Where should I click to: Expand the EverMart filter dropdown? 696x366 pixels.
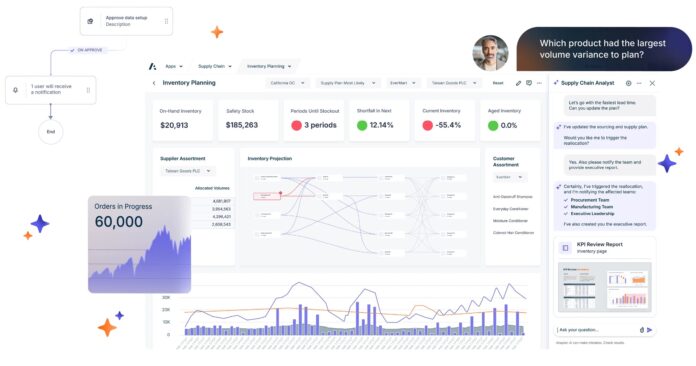pos(403,83)
